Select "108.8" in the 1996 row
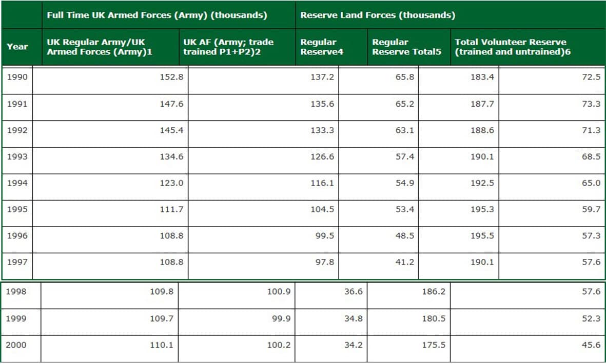The image size is (606, 364). (x=171, y=235)
